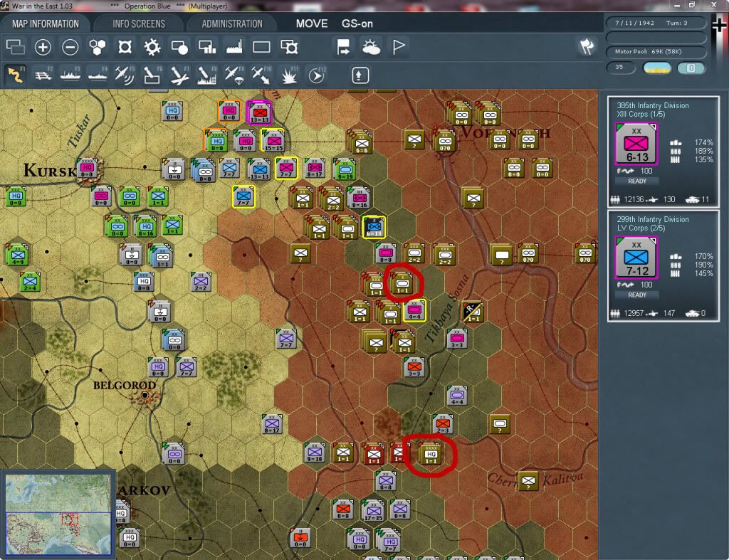729x560 pixels.
Task: Open the Map Information tab
Action: coord(45,23)
